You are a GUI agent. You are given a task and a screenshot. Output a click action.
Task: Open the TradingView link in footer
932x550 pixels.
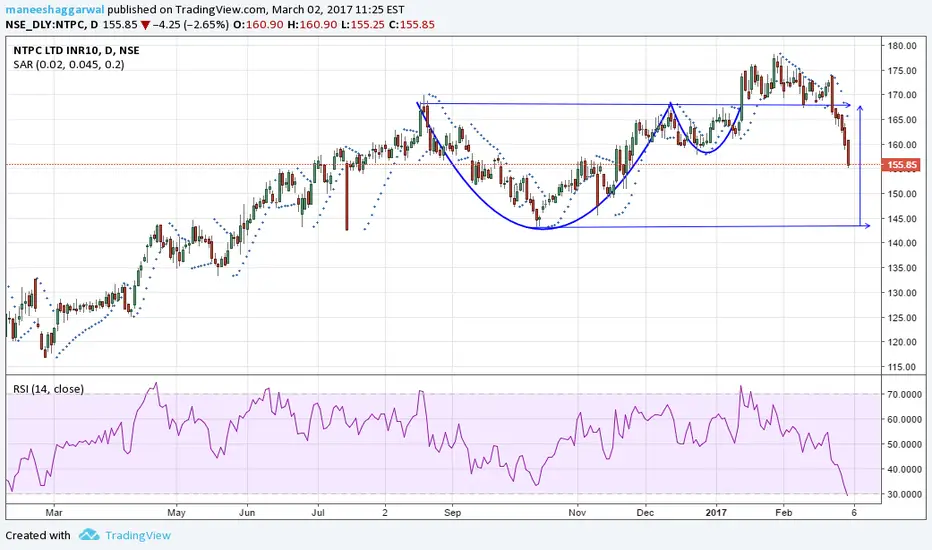pos(138,535)
